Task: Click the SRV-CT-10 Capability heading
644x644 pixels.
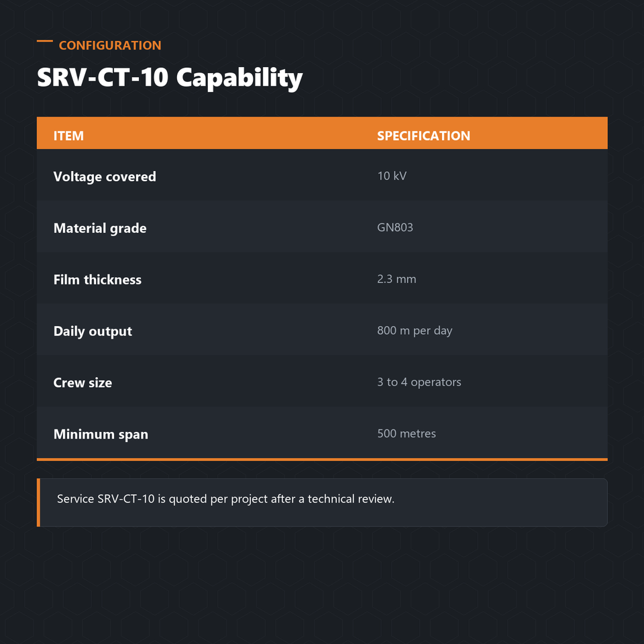Action: pyautogui.click(x=170, y=77)
